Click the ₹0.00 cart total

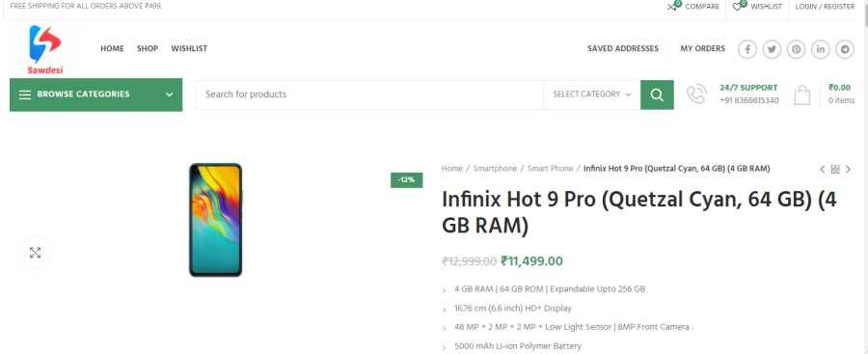pyautogui.click(x=839, y=88)
